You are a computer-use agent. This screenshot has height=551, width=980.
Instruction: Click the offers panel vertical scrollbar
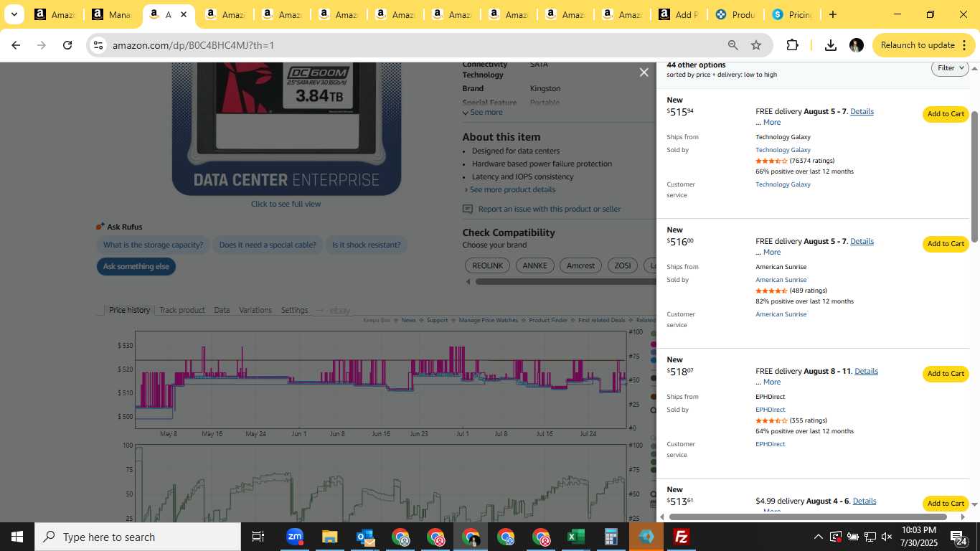(x=974, y=176)
